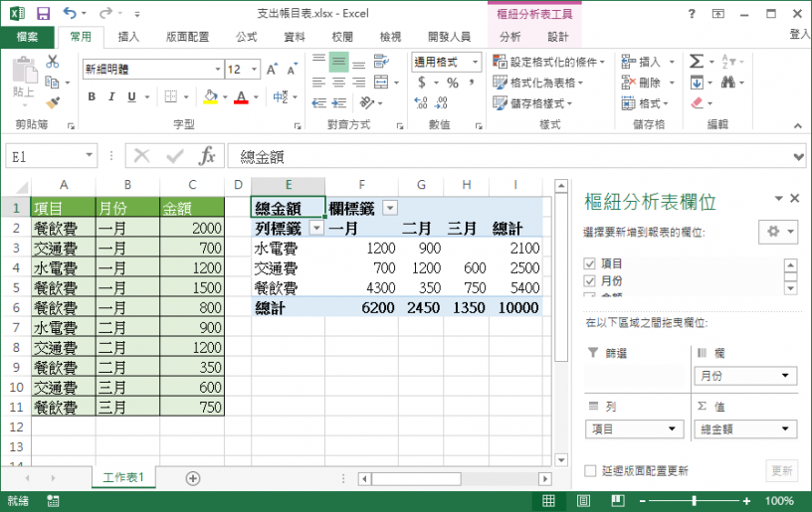The image size is (812, 512).
Task: Switch to the 插入 ribbon tab
Action: pos(128,37)
